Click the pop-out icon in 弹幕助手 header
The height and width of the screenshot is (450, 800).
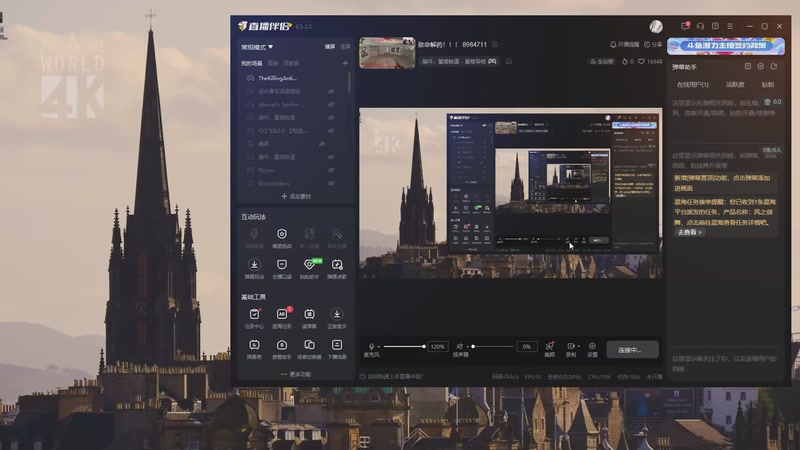click(x=774, y=66)
